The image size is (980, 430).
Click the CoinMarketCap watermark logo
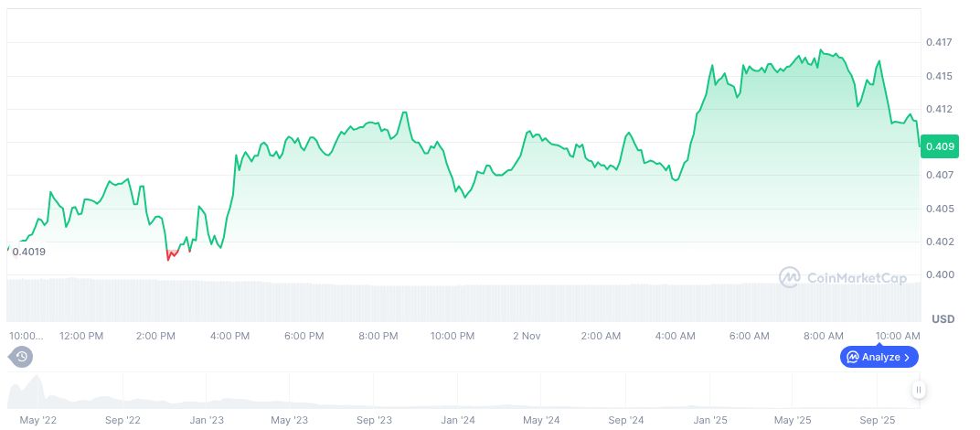coord(843,276)
